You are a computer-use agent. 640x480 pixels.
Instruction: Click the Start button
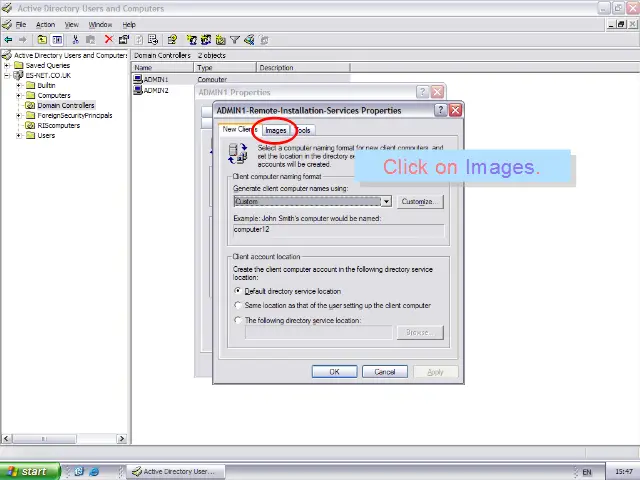coord(29,471)
